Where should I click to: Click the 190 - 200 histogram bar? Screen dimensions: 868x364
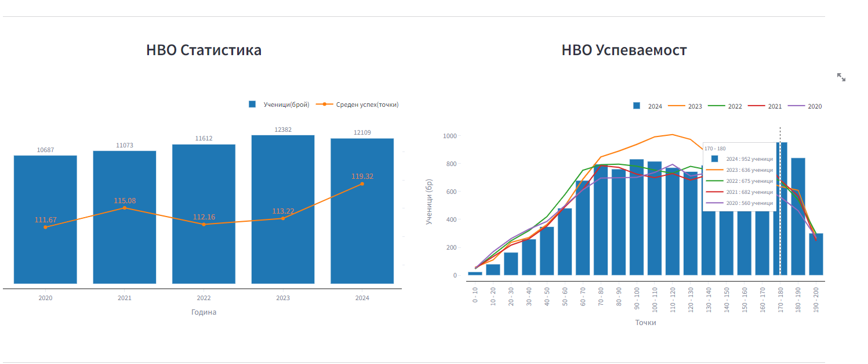point(816,255)
